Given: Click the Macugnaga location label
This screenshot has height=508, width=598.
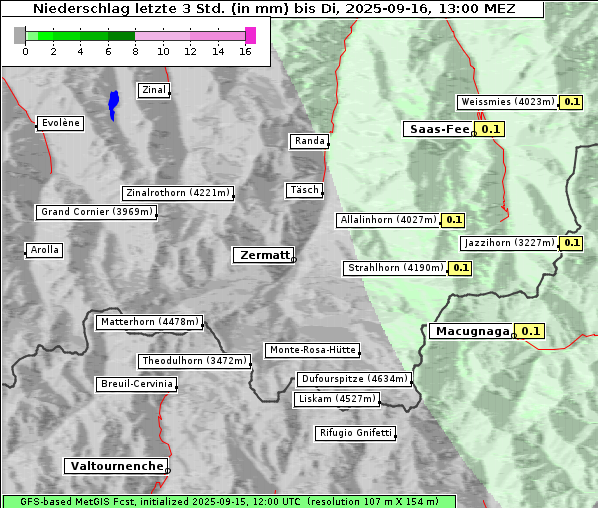Looking at the screenshot, I should pos(472,331).
